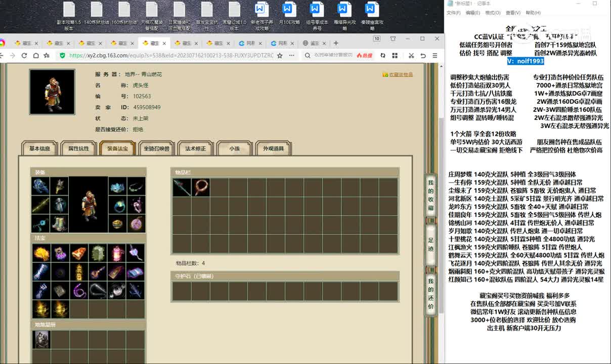Click the 足迹 side button

[x=431, y=244]
